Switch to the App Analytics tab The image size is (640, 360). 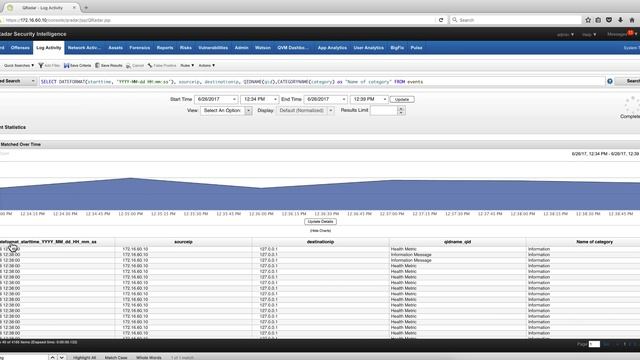pyautogui.click(x=332, y=48)
